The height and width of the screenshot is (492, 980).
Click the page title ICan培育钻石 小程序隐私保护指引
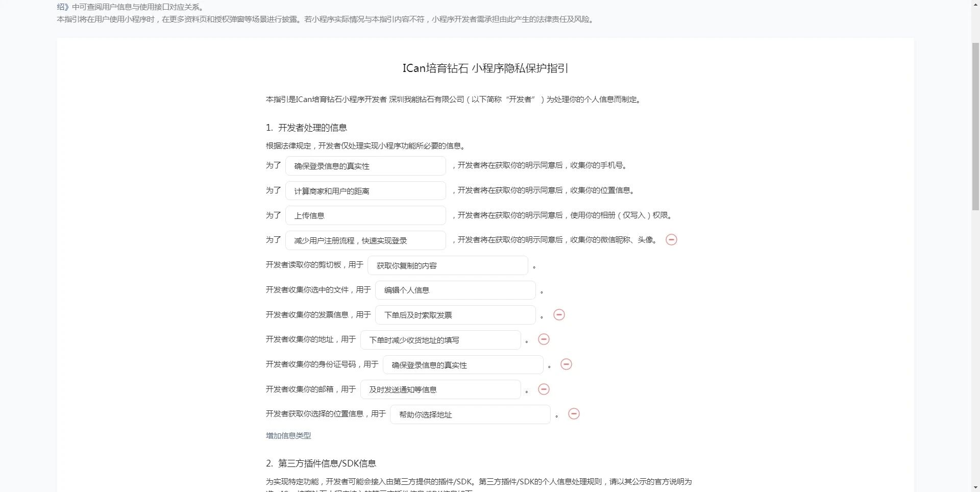point(485,68)
